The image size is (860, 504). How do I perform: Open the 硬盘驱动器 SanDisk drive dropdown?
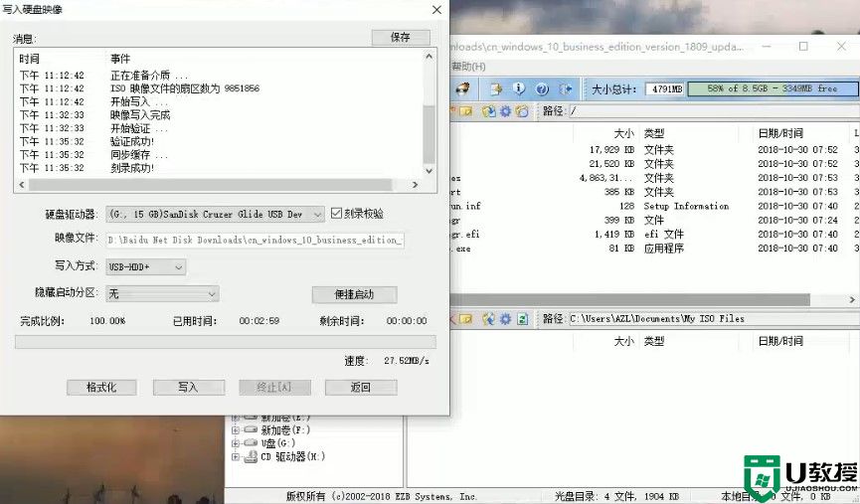click(x=215, y=215)
